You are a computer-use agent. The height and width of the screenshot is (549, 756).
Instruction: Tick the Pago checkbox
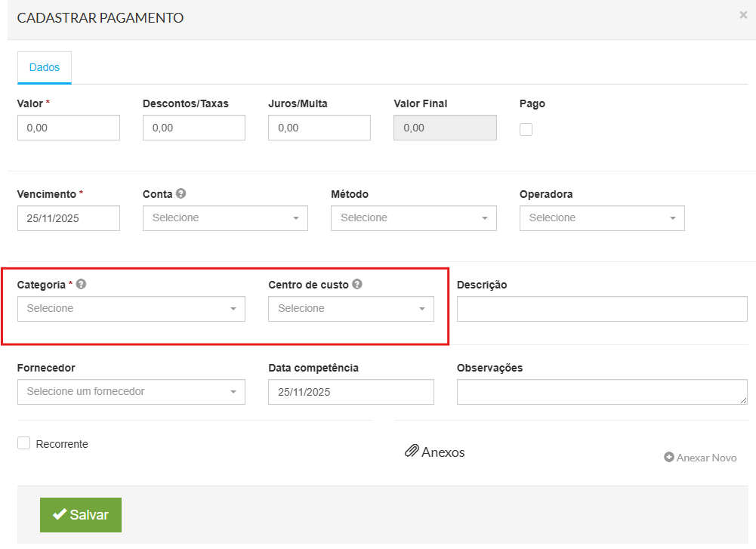[526, 129]
